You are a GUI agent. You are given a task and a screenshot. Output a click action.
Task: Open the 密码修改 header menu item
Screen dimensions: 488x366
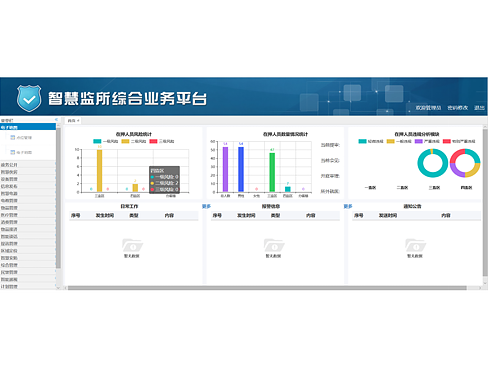(458, 108)
